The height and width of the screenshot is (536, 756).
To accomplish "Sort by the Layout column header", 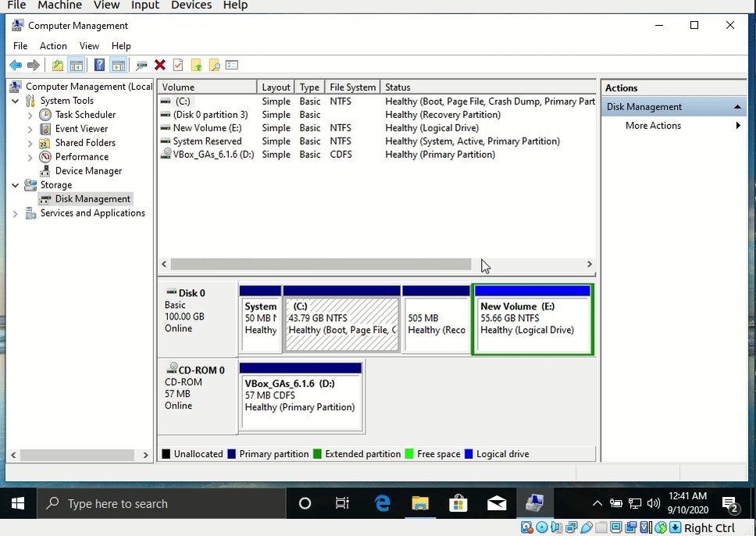I will pyautogui.click(x=276, y=88).
